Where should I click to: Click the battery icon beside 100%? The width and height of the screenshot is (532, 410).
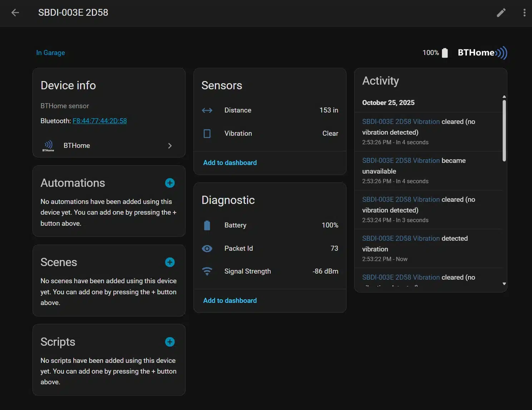[x=445, y=53]
